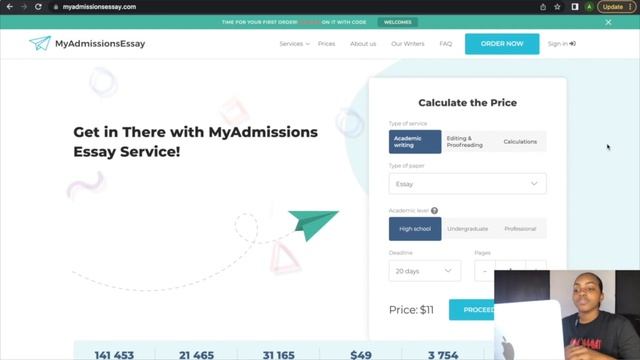Viewport: 640px width, 360px height.
Task: Click the 21 465 statistic
Action: (x=196, y=355)
